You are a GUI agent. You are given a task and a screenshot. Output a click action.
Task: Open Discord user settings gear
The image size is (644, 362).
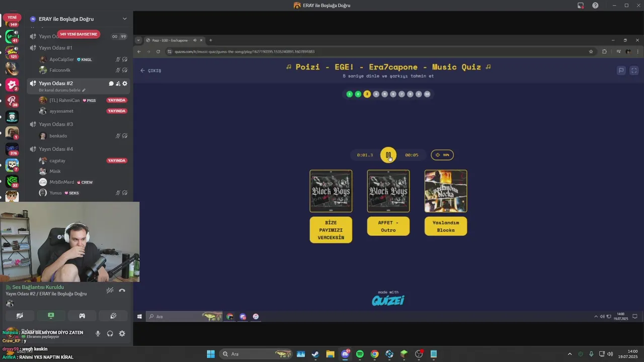pos(122,333)
